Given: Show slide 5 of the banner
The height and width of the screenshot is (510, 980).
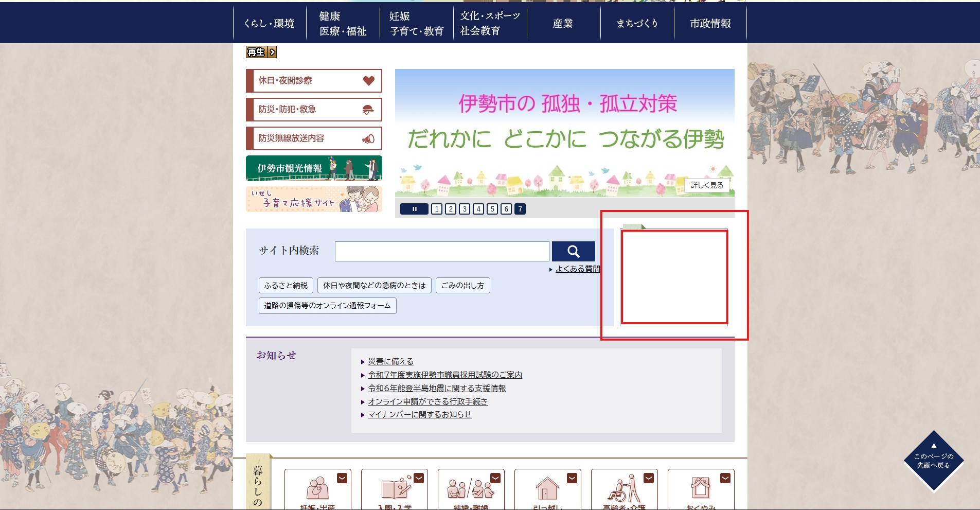Looking at the screenshot, I should coord(492,209).
